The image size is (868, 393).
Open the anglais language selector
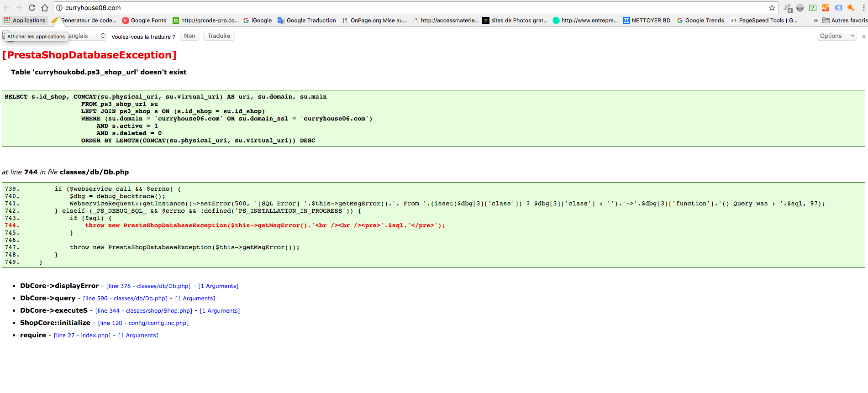coord(87,36)
